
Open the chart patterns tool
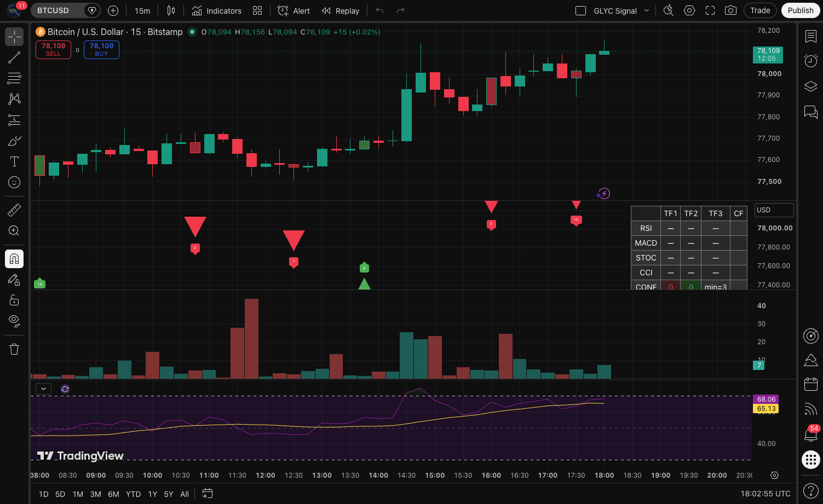point(14,99)
